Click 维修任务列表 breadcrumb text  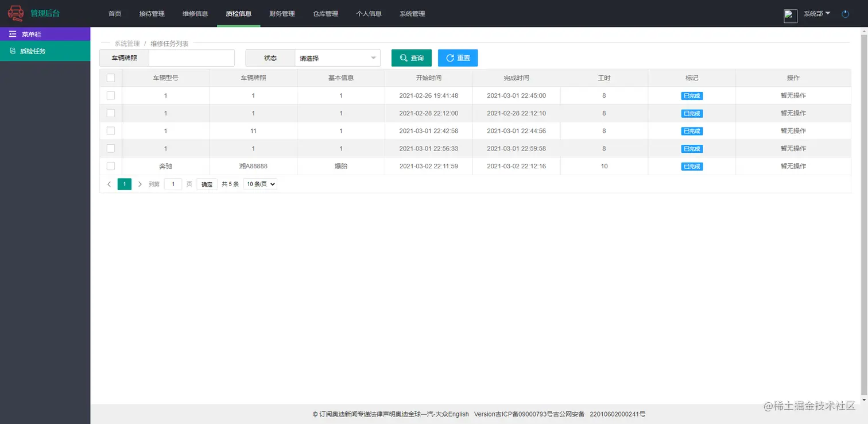pos(169,44)
